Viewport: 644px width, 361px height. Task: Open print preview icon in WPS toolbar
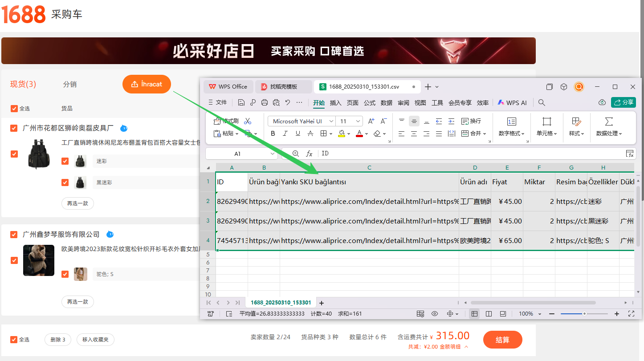coord(276,102)
